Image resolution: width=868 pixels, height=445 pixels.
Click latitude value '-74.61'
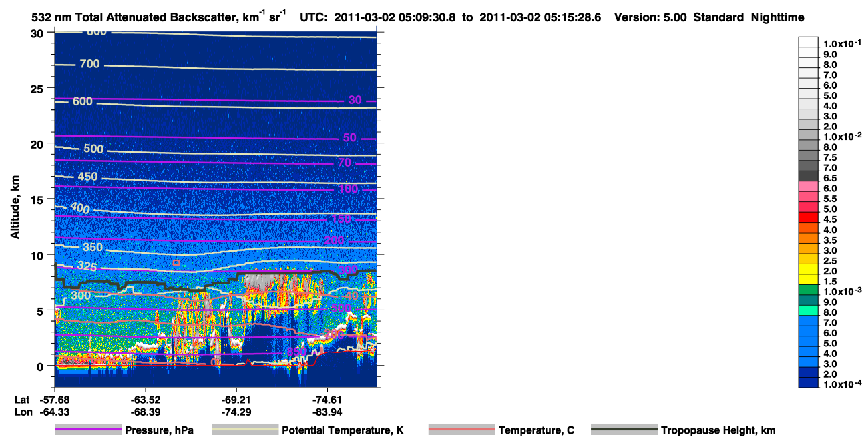(327, 400)
